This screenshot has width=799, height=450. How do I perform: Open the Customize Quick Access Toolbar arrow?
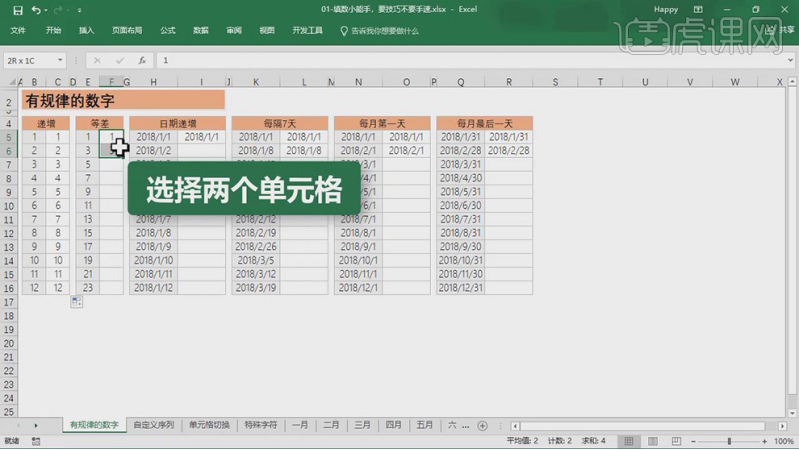(79, 10)
